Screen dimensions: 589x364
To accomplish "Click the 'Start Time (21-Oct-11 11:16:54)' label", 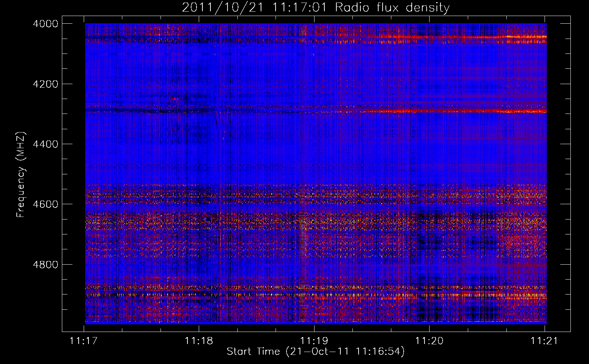I will (x=316, y=352).
